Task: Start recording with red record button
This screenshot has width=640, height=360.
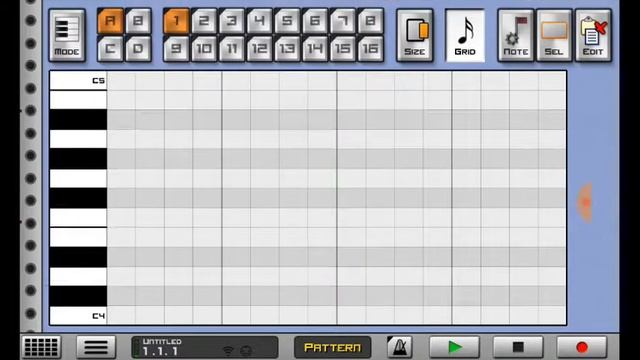Action: [x=582, y=347]
